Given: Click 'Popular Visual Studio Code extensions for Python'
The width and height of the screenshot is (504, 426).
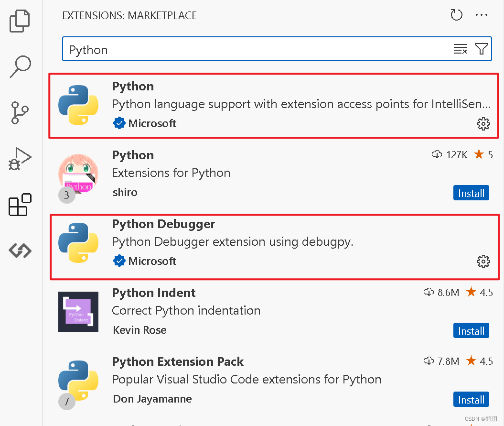Looking at the screenshot, I should click(247, 380).
